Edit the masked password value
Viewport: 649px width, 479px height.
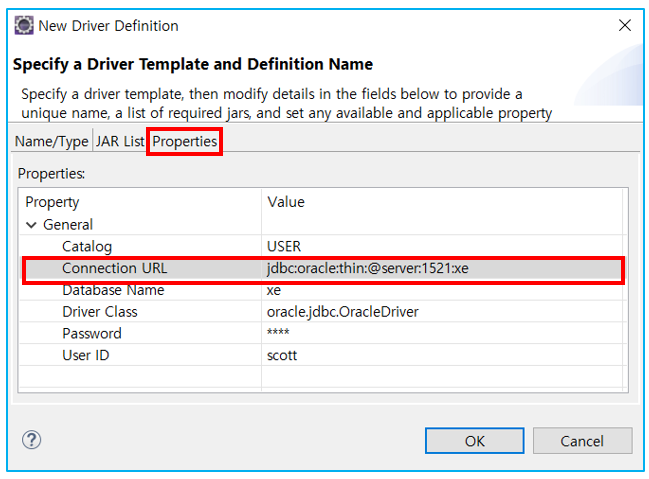click(278, 332)
